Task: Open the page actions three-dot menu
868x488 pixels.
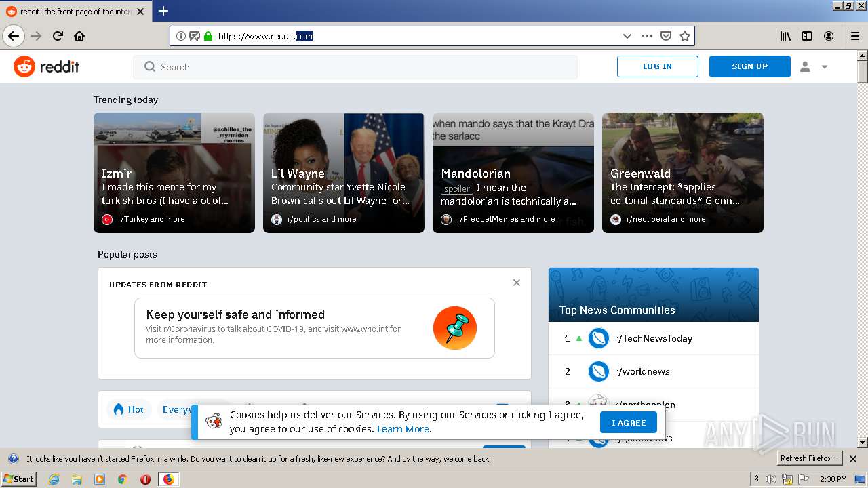Action: click(x=647, y=36)
